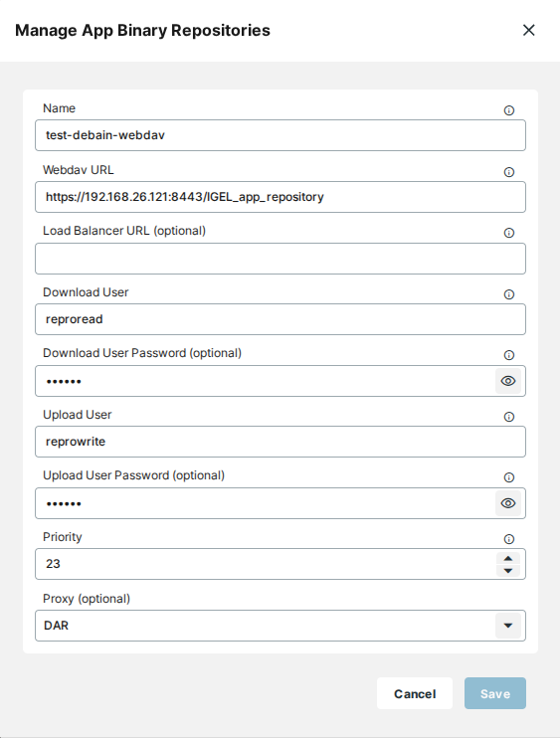Click the Priority info icon
The width and height of the screenshot is (560, 738).
click(508, 539)
